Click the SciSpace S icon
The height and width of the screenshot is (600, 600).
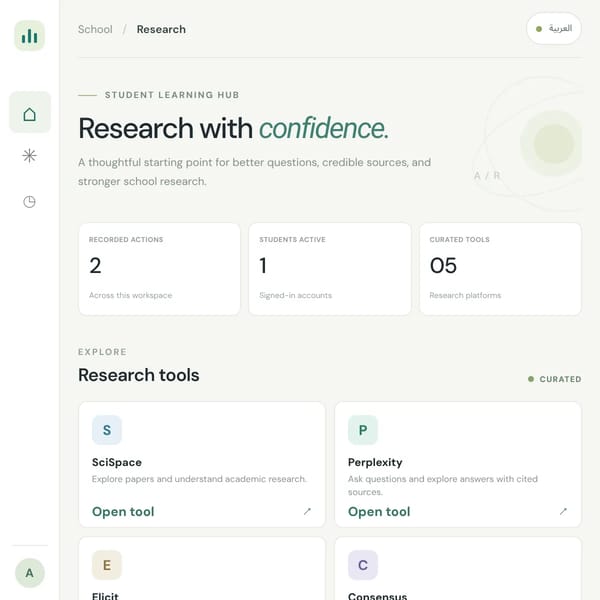[x=107, y=430]
